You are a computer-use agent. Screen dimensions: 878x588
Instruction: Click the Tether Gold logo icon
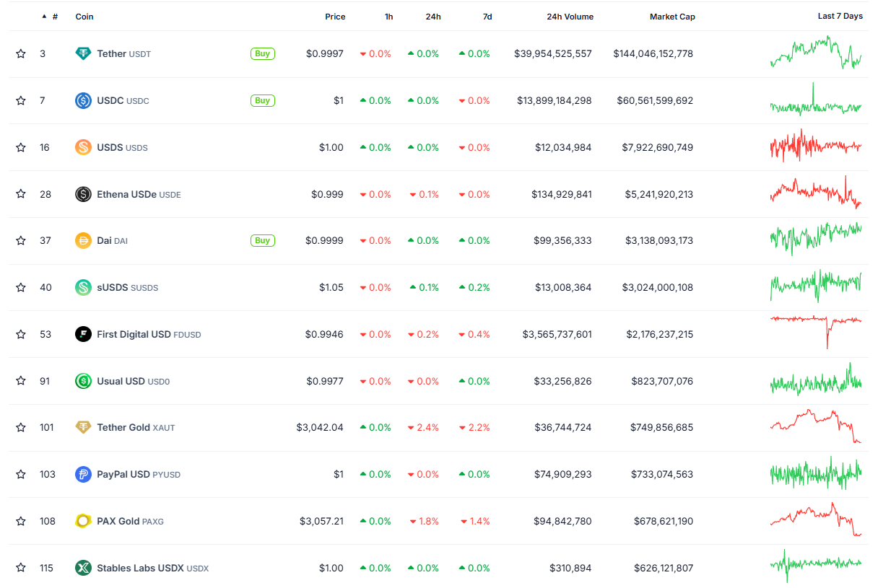point(84,427)
